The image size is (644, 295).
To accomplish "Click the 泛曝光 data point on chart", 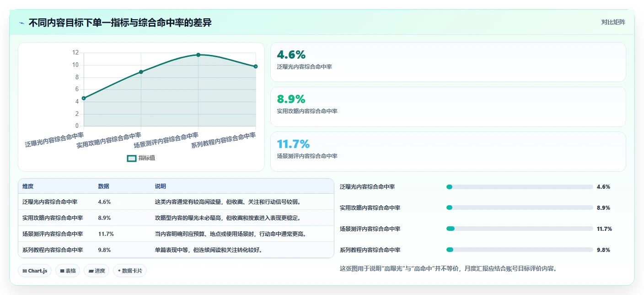I will point(84,98).
